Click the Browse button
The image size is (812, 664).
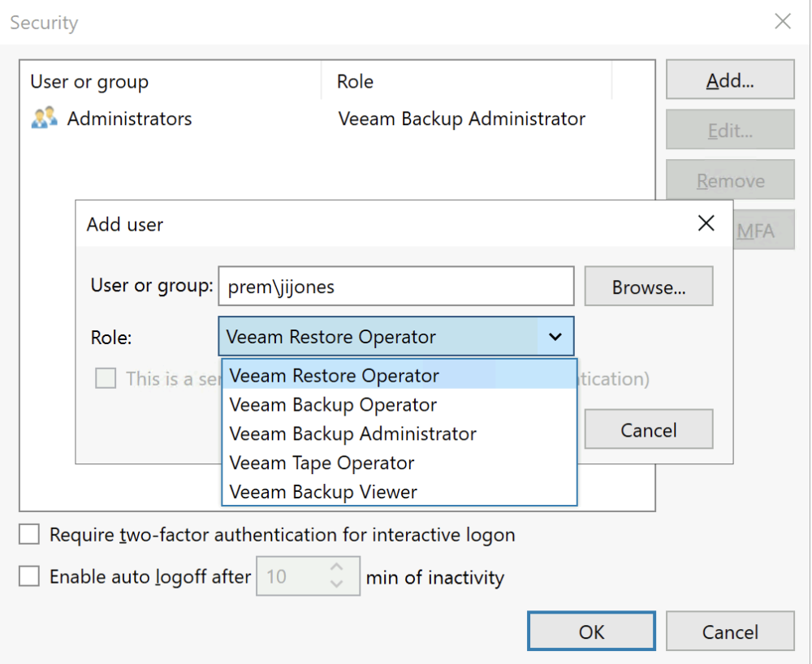tap(648, 286)
